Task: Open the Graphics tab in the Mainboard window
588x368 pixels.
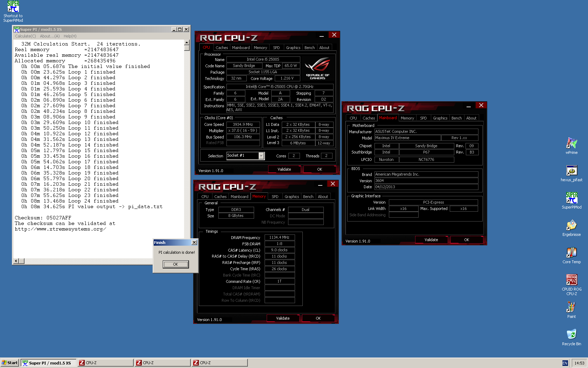Action: [x=440, y=118]
